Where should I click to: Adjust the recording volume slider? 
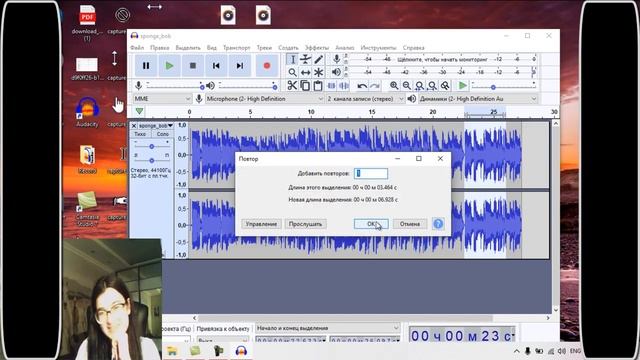coord(175,86)
